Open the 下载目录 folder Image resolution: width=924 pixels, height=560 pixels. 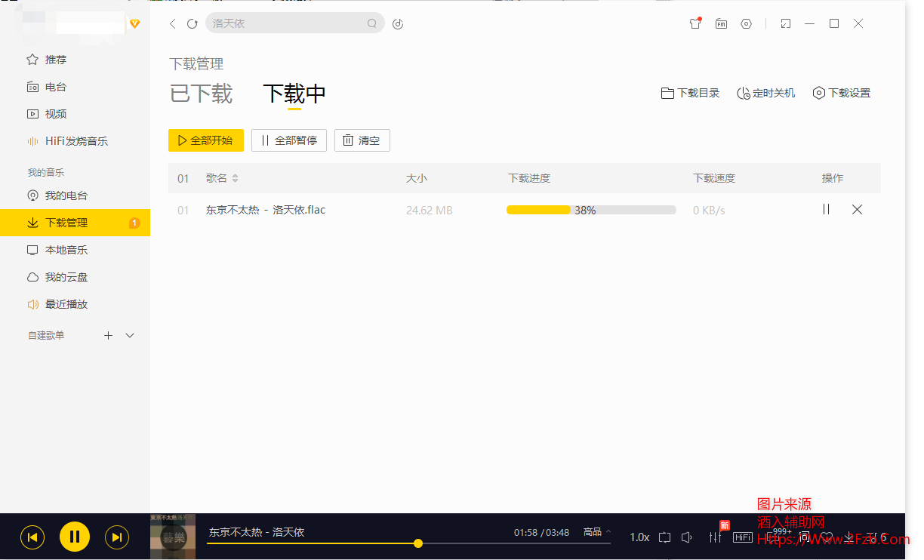point(690,93)
